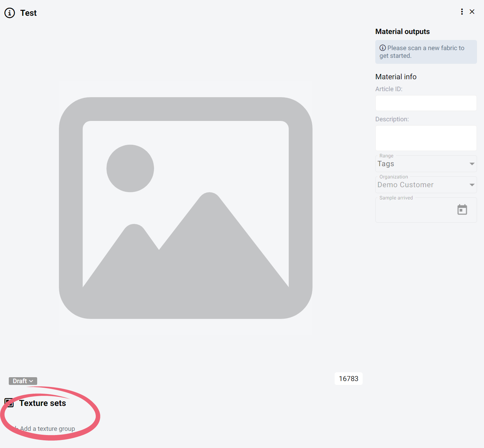Click the 16783 ID badge
The image size is (484, 448).
(x=348, y=379)
